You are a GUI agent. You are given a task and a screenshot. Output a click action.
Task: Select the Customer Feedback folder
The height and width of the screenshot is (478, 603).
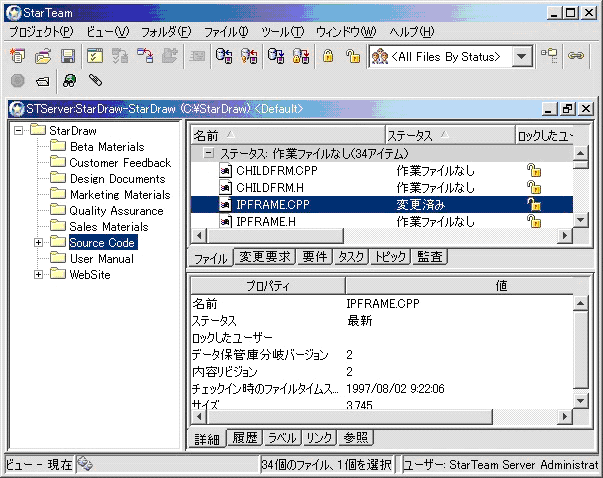[120, 163]
